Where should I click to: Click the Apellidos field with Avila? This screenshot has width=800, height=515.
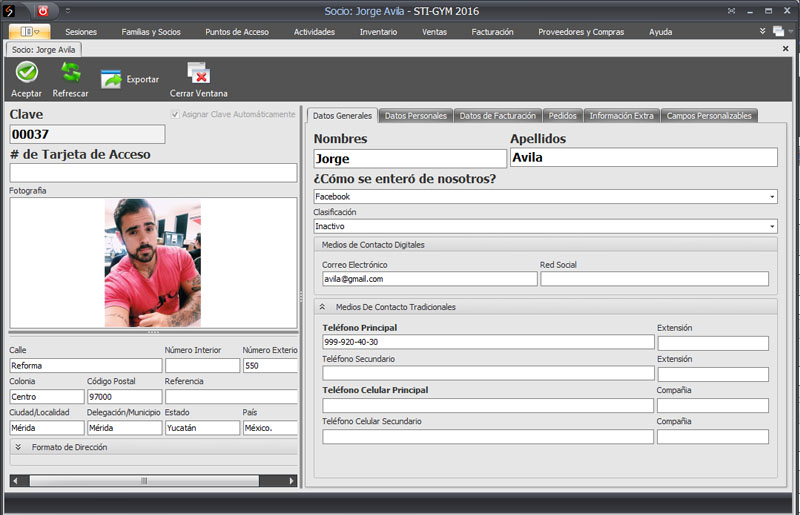(644, 157)
